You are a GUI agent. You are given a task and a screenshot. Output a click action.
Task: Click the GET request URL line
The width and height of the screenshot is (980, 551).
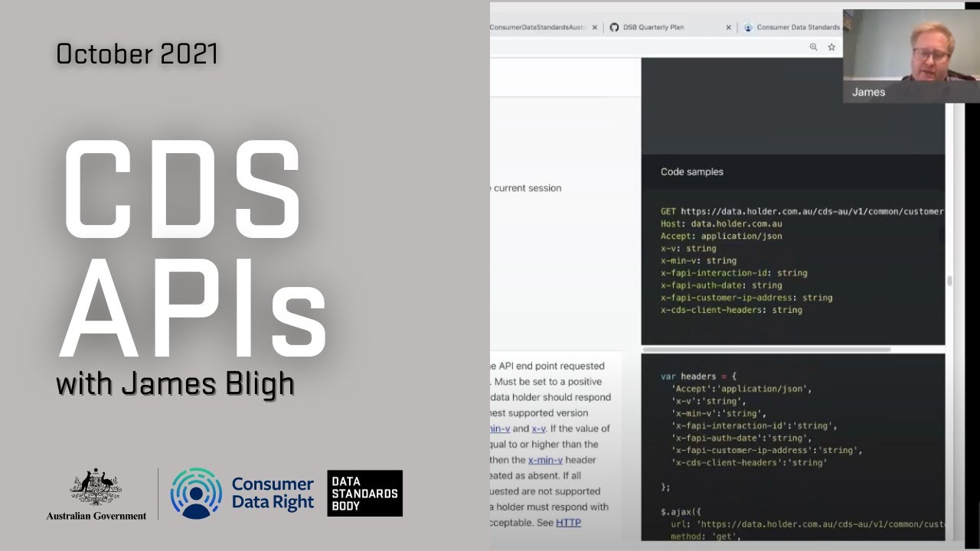pos(802,211)
